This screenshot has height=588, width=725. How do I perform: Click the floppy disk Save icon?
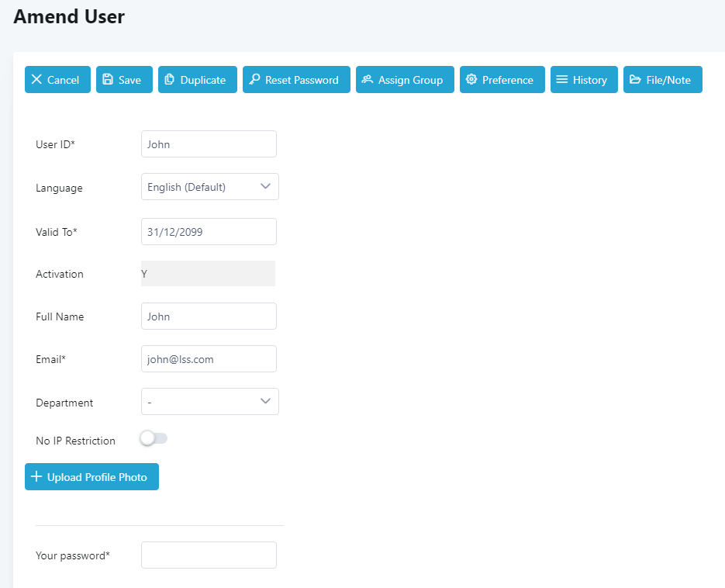point(108,80)
